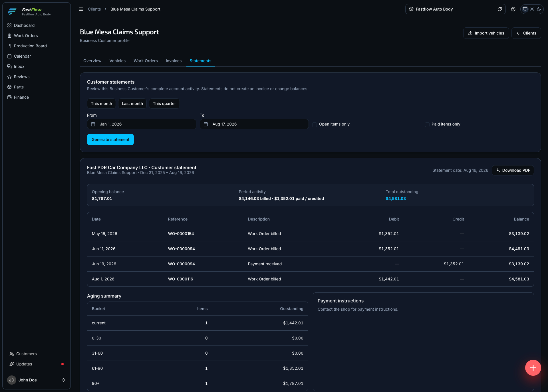
Task: Open the To date picker Aug 17, 2026
Action: click(254, 124)
